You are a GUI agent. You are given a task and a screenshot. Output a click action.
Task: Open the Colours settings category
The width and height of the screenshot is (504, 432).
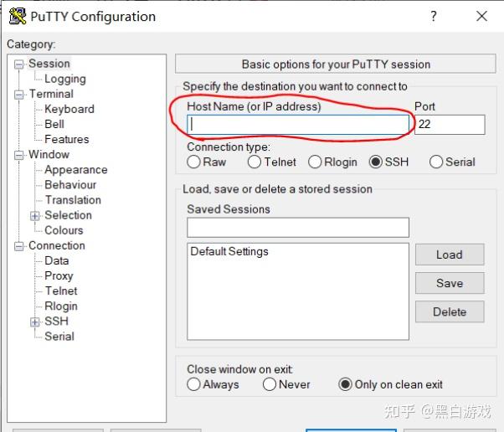[x=64, y=230]
